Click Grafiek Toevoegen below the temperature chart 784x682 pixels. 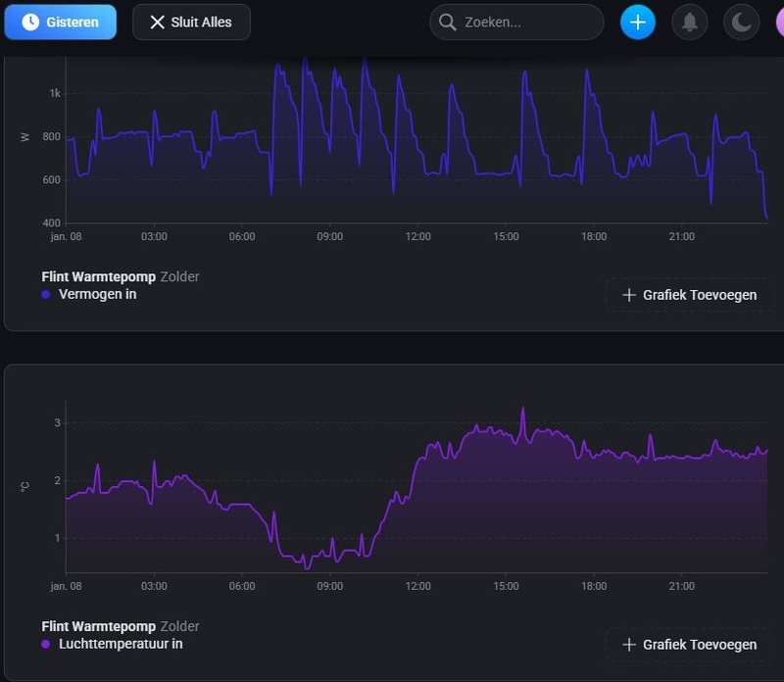pos(689,645)
